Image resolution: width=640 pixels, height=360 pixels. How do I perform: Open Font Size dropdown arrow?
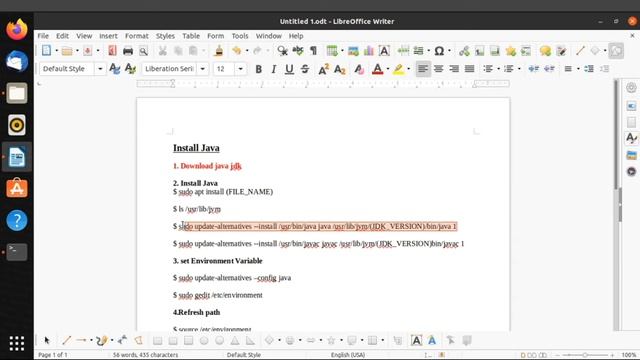(x=240, y=69)
